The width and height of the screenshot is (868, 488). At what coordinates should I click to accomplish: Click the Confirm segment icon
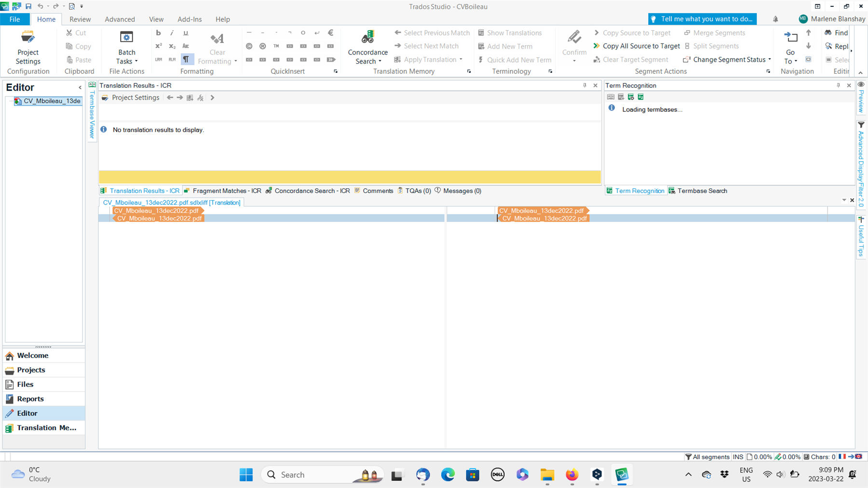pos(574,38)
